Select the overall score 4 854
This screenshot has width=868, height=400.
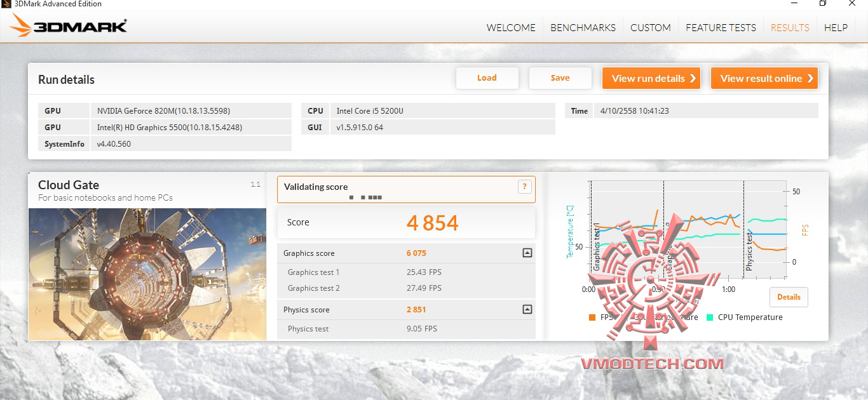pos(432,223)
